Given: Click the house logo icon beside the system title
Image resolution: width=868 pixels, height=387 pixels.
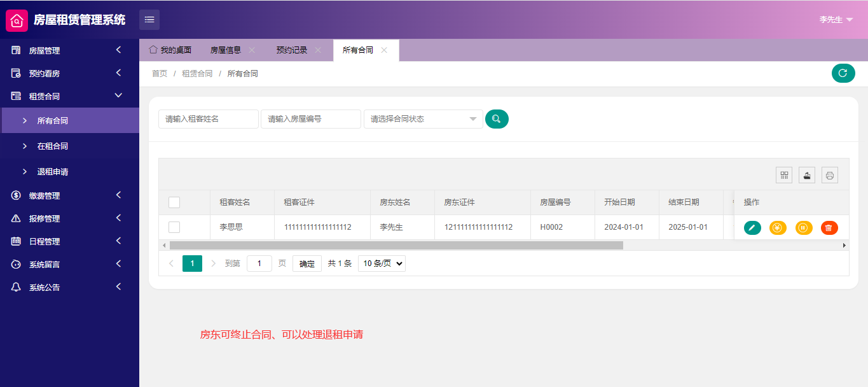Looking at the screenshot, I should tap(17, 20).
